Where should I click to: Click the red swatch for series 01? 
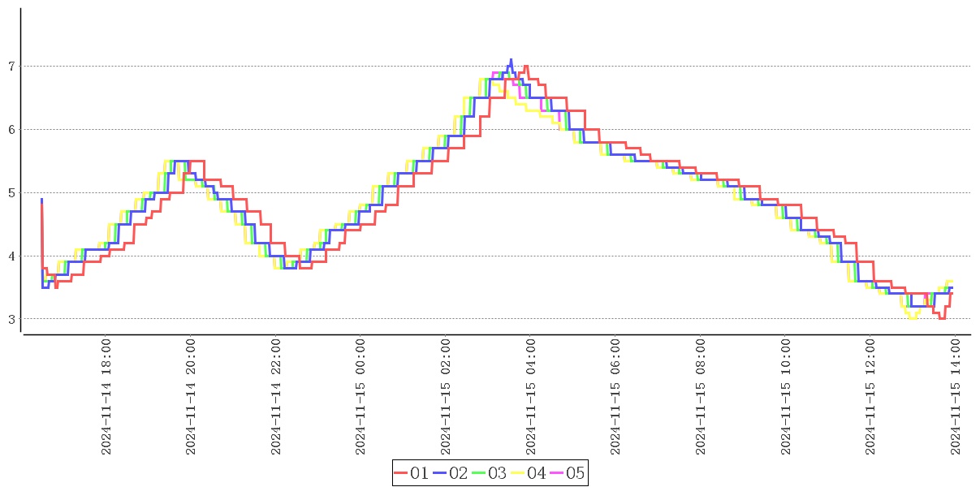click(401, 474)
